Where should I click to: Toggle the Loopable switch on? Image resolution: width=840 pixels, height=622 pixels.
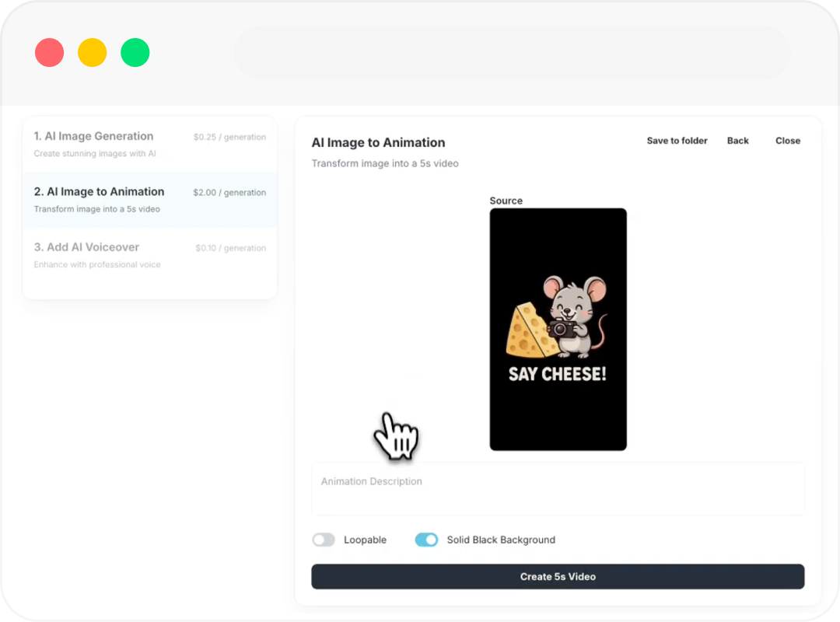(x=324, y=540)
